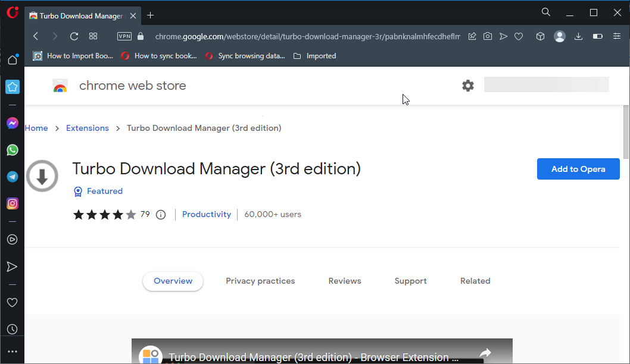The width and height of the screenshot is (630, 364).
Task: Open the Opera main menu logo
Action: coord(13,12)
